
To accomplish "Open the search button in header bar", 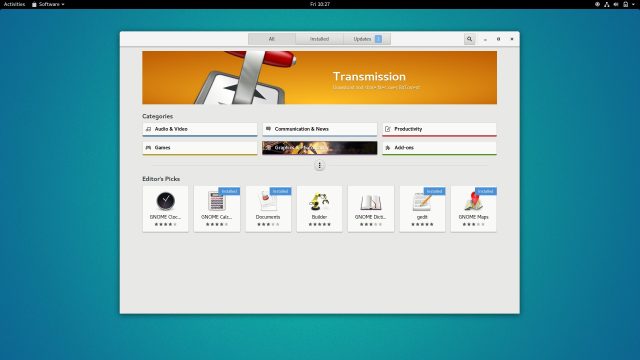I will click(x=469, y=39).
